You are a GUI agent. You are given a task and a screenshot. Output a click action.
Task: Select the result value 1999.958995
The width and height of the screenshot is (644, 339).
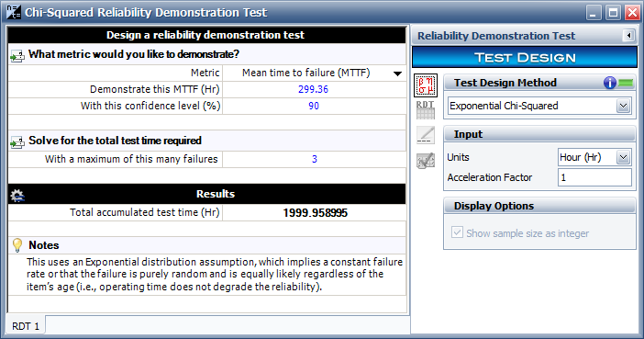pyautogui.click(x=315, y=213)
